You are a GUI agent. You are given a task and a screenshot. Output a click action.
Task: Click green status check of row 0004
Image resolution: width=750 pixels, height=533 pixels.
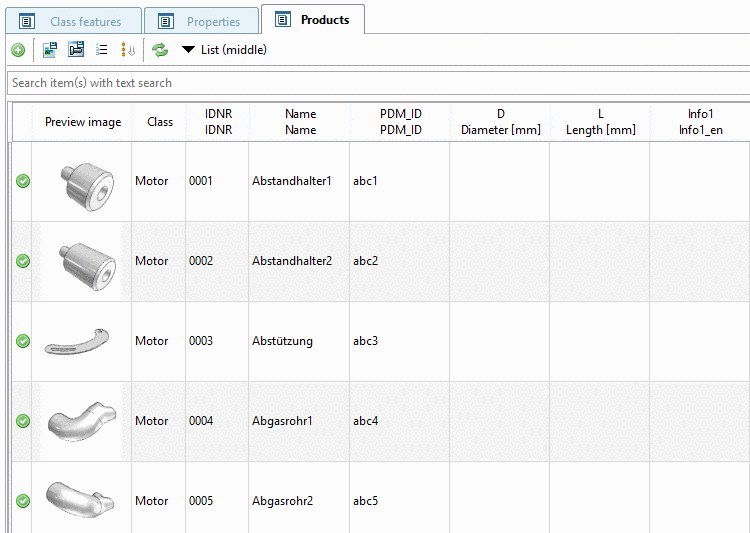pos(23,421)
